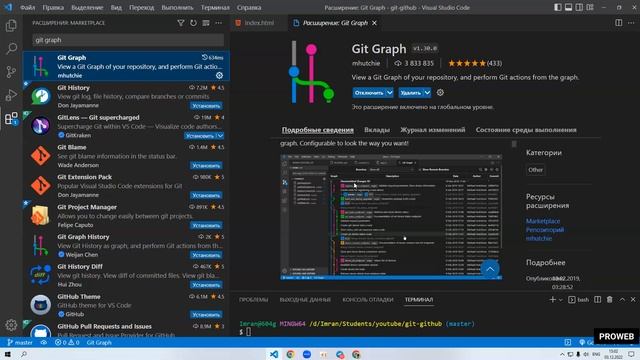Expand the Удалить dropdown arrow
640x360 pixels.
click(x=427, y=93)
